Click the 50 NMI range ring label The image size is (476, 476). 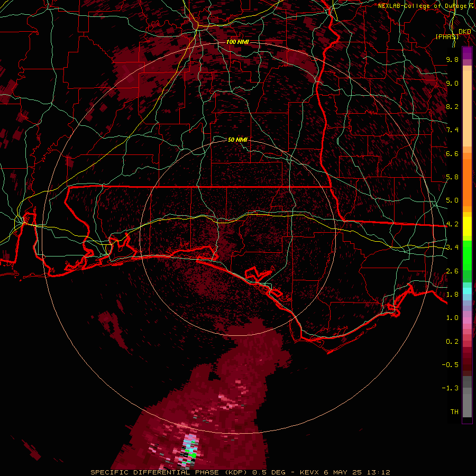(237, 140)
